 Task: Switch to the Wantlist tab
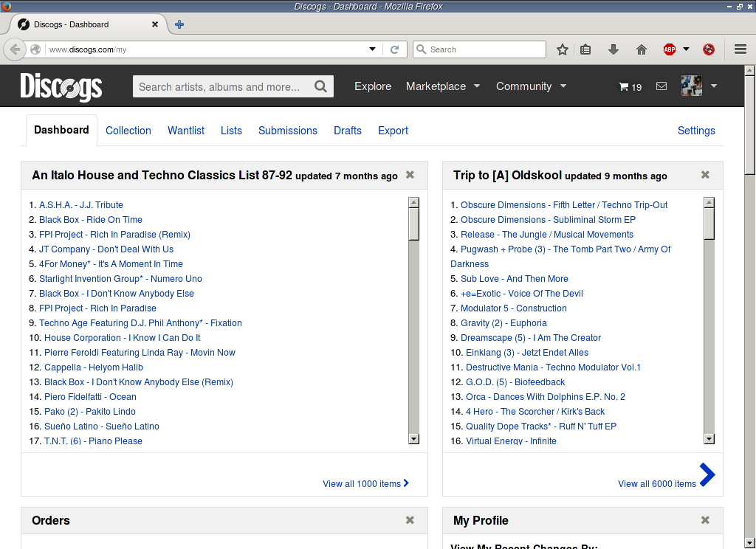186,131
